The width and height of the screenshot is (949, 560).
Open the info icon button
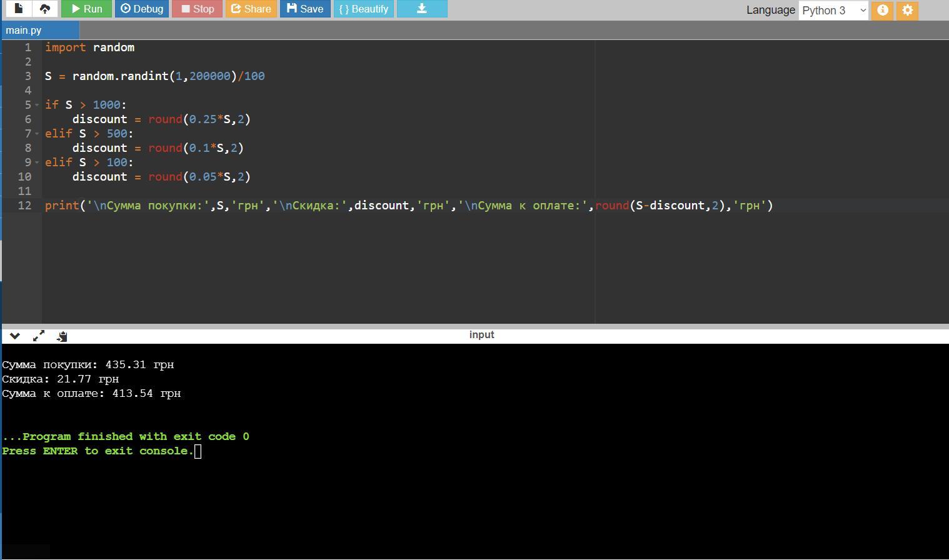point(883,10)
